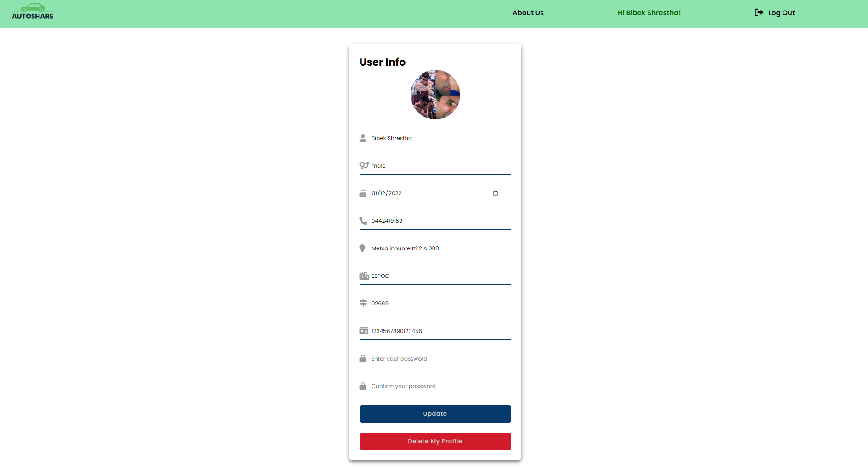Viewport: 868px width, 468px height.
Task: Click the gender symbol icon
Action: click(x=364, y=165)
